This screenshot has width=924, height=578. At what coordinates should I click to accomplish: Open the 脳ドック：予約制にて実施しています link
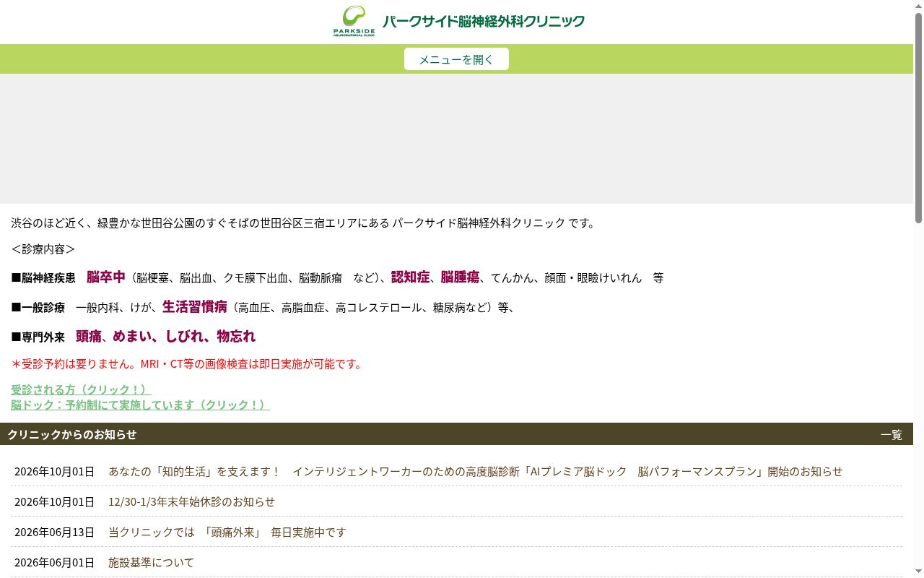(140, 405)
